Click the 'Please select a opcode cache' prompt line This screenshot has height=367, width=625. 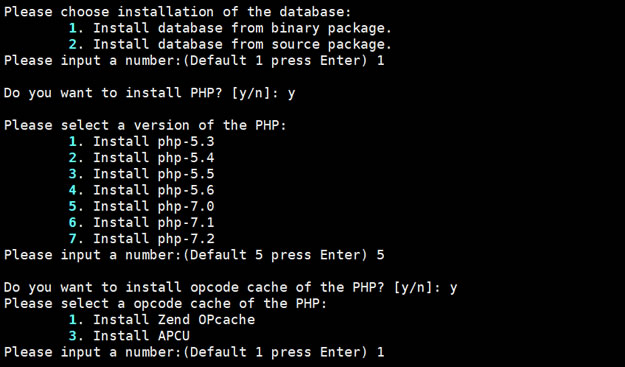tap(165, 304)
